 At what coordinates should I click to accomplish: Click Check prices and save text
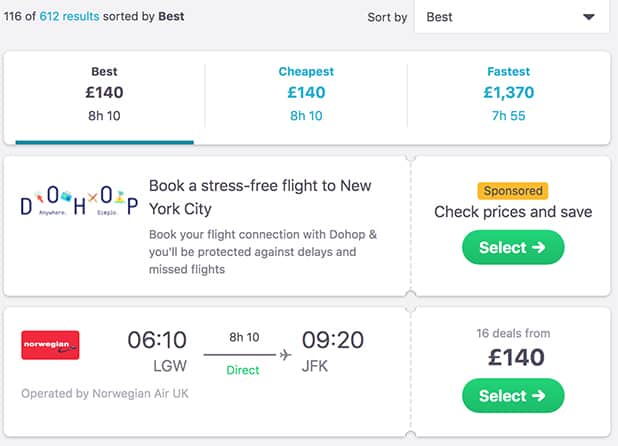pos(513,212)
